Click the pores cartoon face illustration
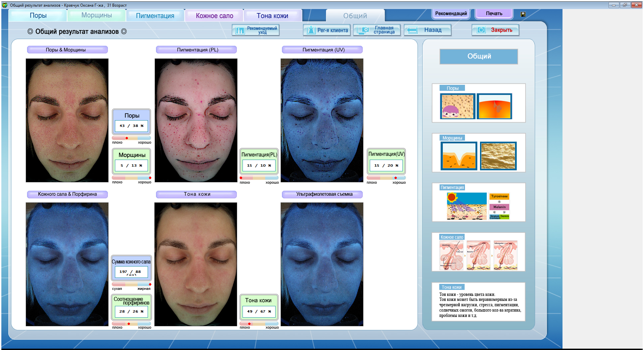The image size is (644, 350). click(x=458, y=106)
